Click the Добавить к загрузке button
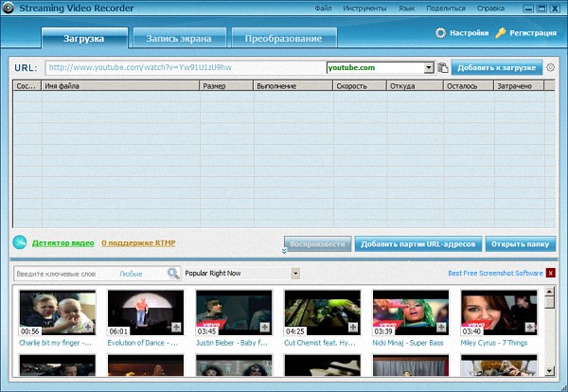Image resolution: width=568 pixels, height=392 pixels. coord(497,68)
